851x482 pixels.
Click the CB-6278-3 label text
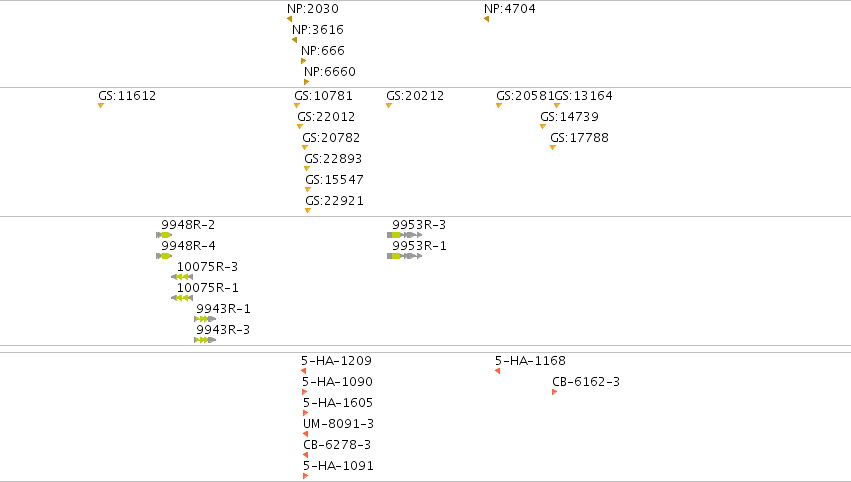point(337,445)
